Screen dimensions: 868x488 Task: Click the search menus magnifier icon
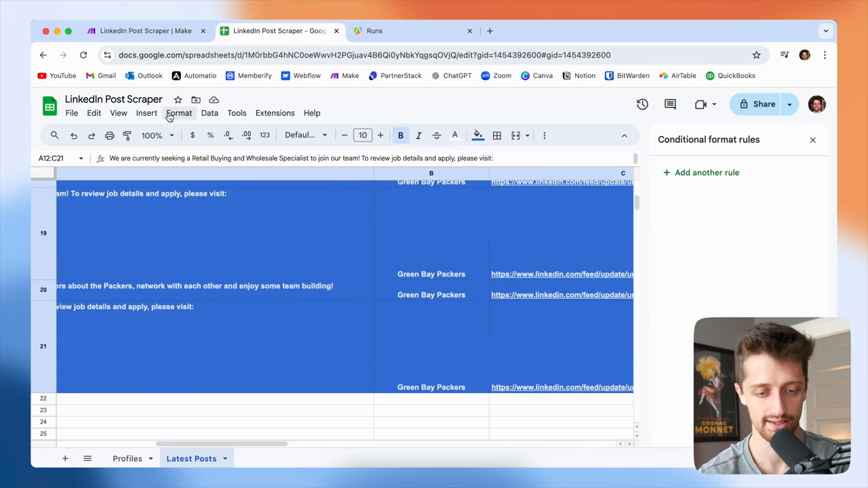click(55, 136)
